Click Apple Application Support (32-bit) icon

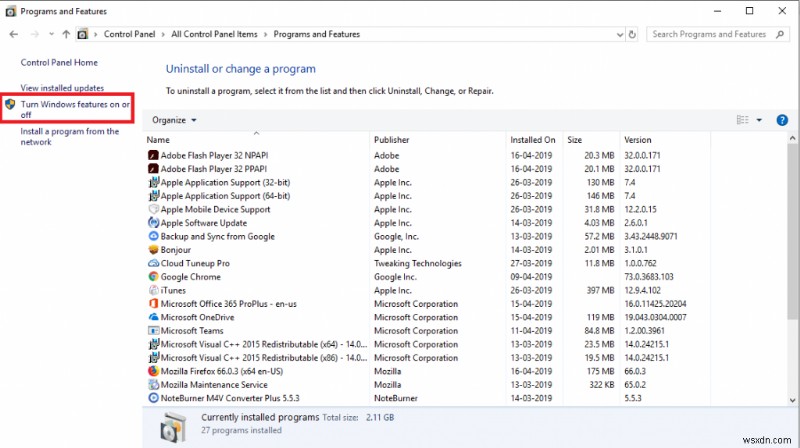(x=153, y=182)
